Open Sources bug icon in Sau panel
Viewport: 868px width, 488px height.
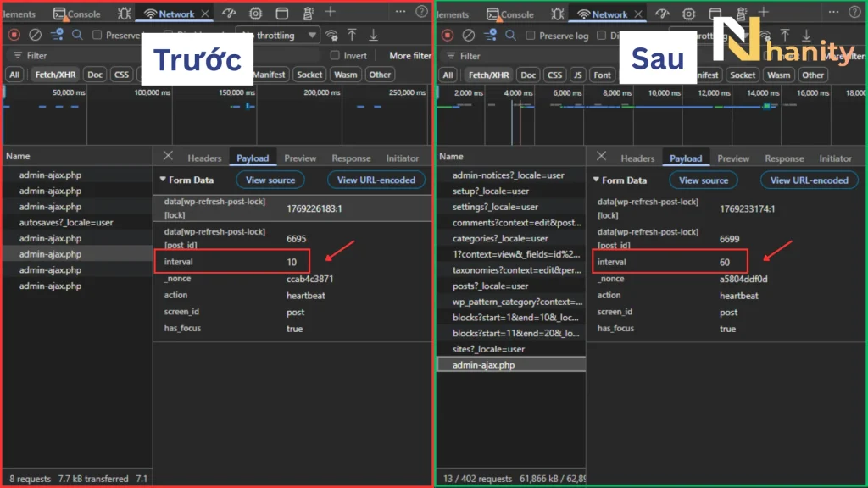(558, 14)
